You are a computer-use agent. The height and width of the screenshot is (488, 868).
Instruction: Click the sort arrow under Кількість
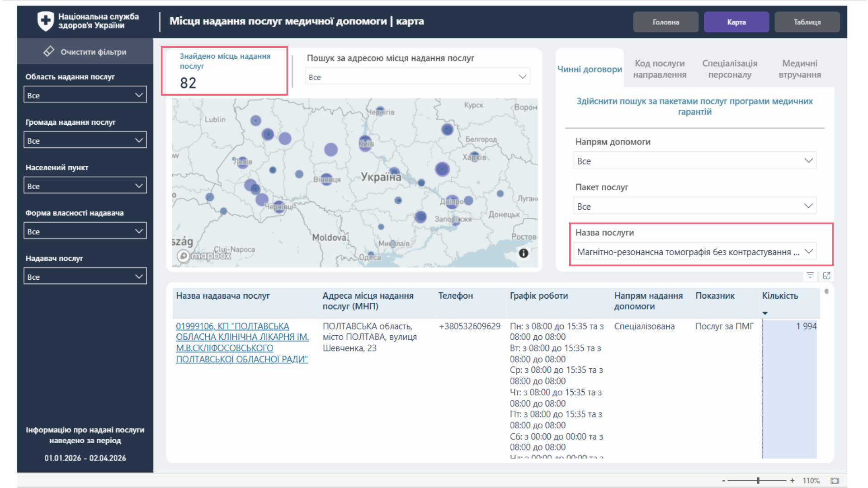pyautogui.click(x=765, y=313)
